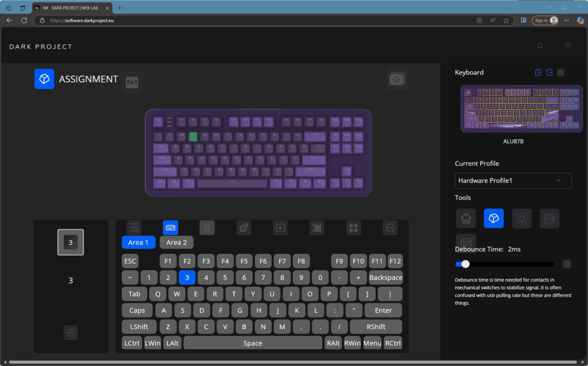588x366 pixels.
Task: Choose the Tab key
Action: (x=134, y=294)
